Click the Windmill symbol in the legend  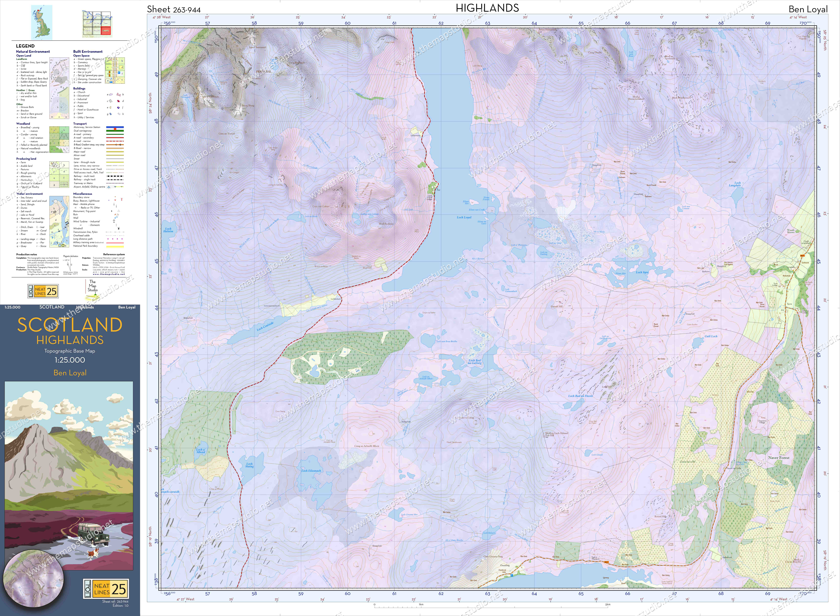click(119, 228)
